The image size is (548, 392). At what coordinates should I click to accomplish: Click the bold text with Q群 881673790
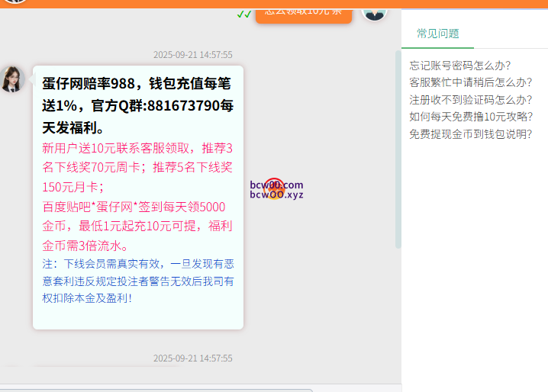[x=137, y=105]
